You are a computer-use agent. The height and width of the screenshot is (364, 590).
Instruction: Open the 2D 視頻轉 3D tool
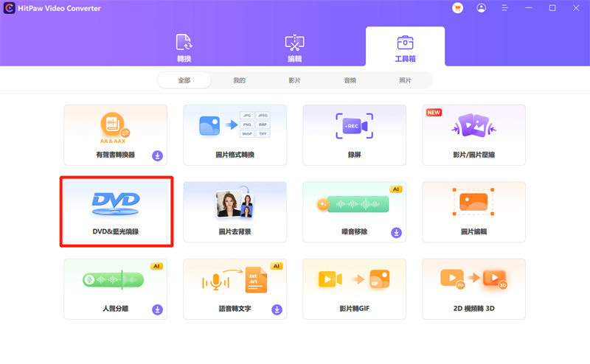(x=473, y=289)
